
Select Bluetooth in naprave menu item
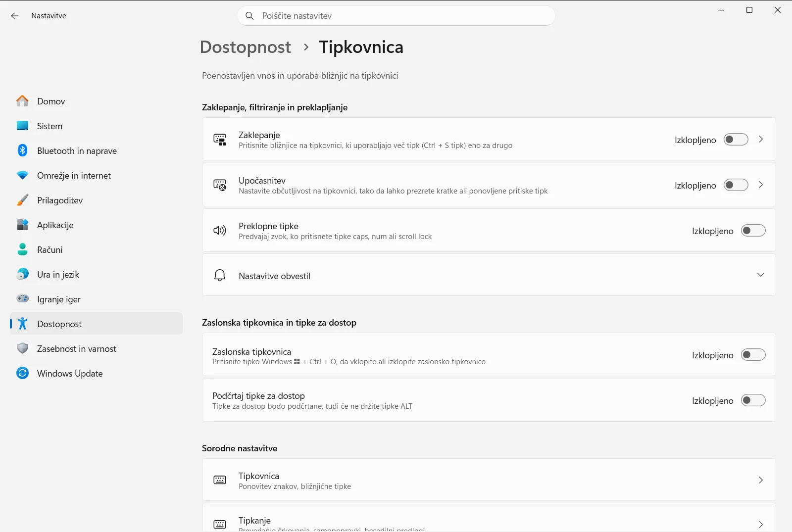[96, 151]
